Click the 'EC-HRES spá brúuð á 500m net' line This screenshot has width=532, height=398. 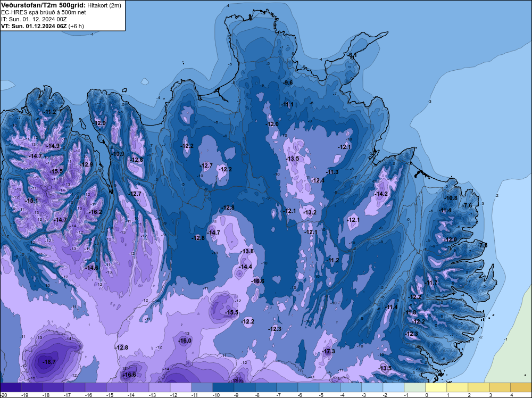[44, 12]
